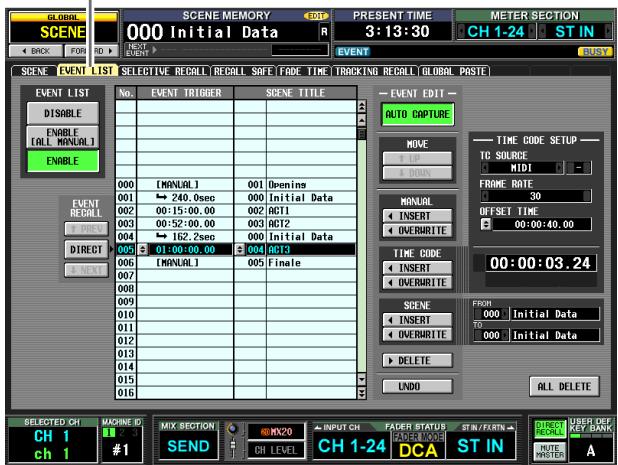The width and height of the screenshot is (618, 465).
Task: Select event row 002 ACT1
Action: 236,210
